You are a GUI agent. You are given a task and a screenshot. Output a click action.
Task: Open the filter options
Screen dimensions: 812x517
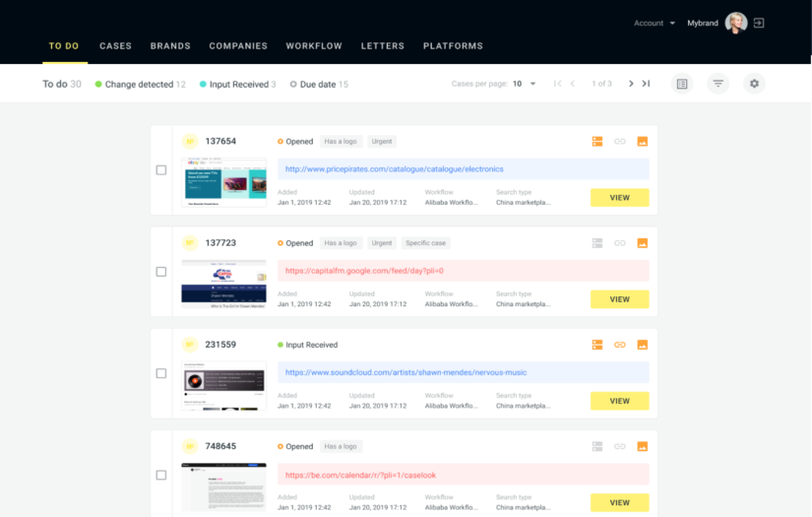tap(718, 84)
